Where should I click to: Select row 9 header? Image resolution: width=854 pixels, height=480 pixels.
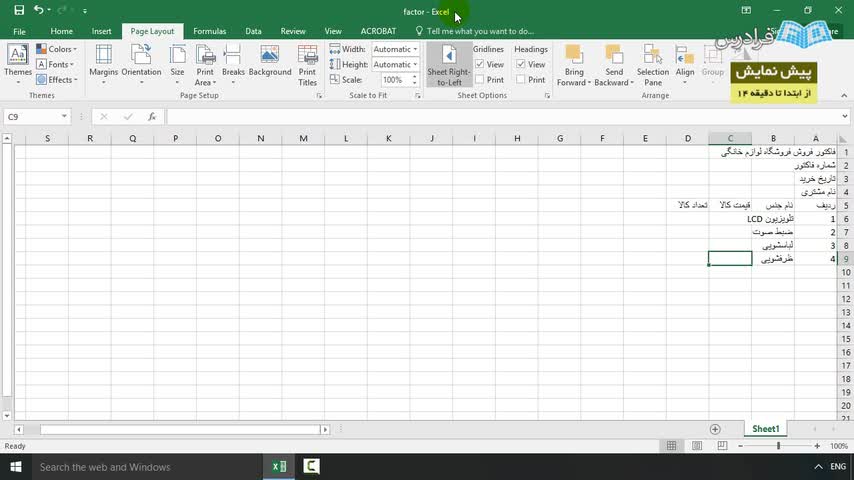[x=845, y=259]
